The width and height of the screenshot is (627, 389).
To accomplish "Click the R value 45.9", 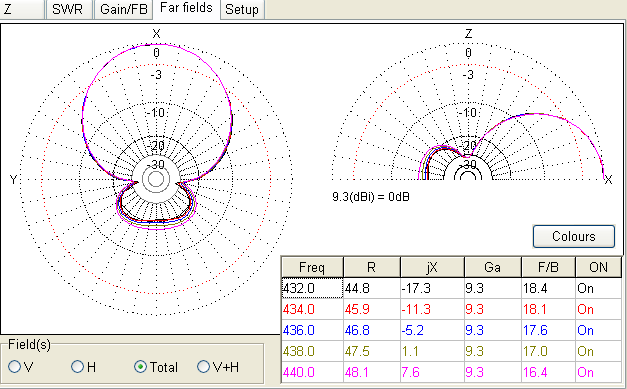I will click(x=372, y=309).
